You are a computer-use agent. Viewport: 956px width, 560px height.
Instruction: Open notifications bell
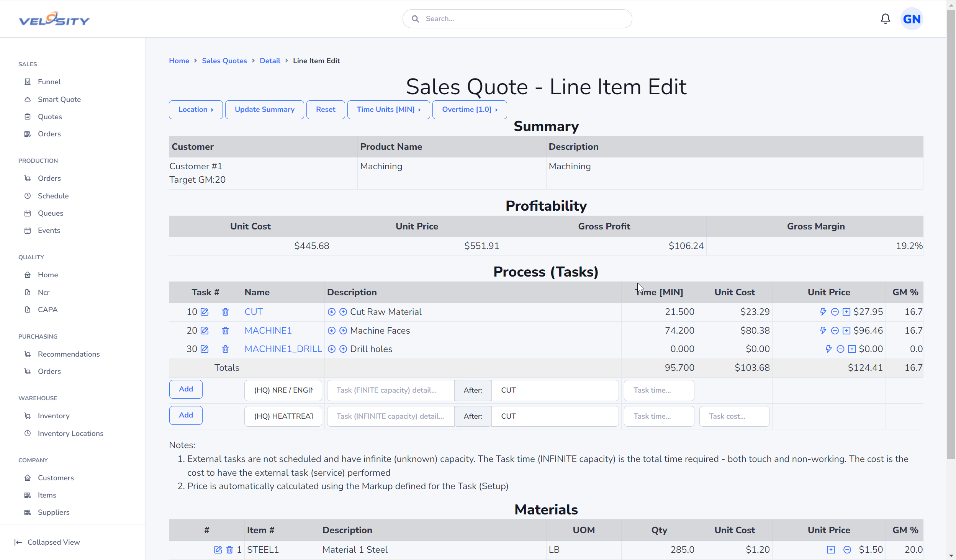[x=885, y=19]
